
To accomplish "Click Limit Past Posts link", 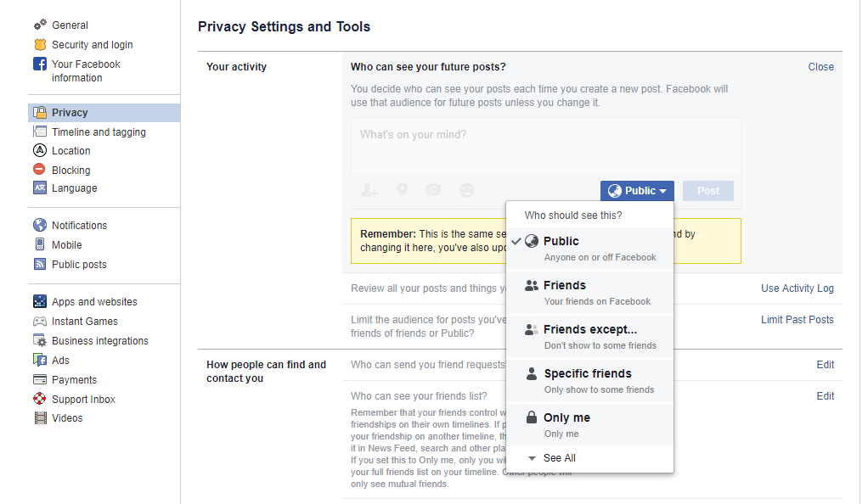I will click(x=798, y=320).
